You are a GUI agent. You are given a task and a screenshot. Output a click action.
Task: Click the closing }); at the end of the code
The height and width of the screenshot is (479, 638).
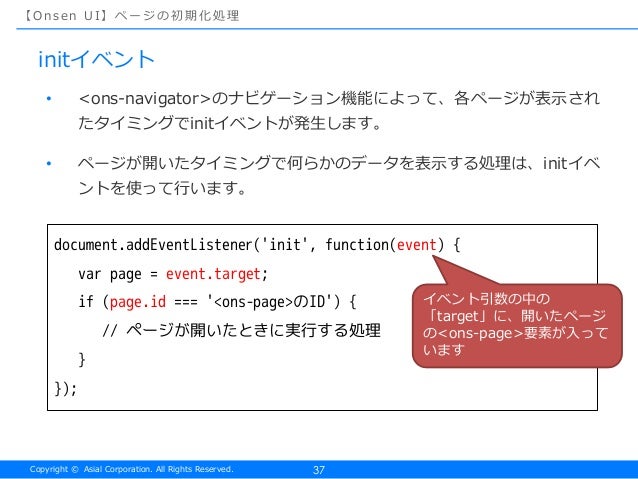[66, 388]
